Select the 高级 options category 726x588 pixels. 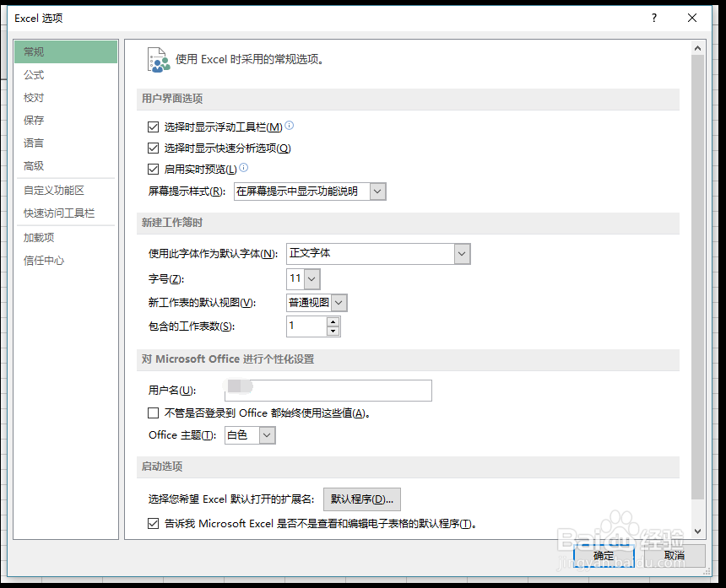[x=34, y=165]
